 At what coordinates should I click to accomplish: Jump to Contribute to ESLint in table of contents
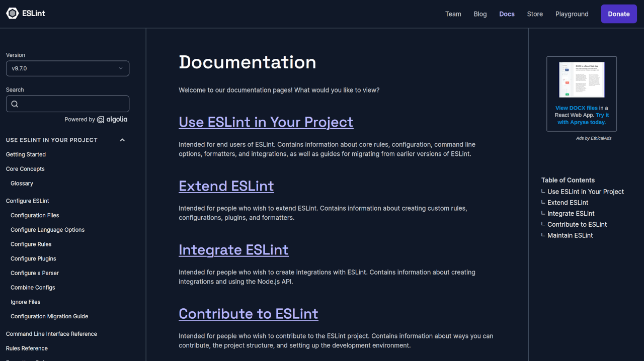[577, 225]
